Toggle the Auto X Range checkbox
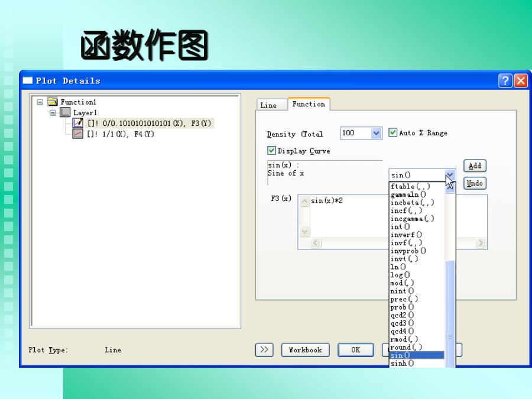The width and height of the screenshot is (532, 399). point(393,133)
